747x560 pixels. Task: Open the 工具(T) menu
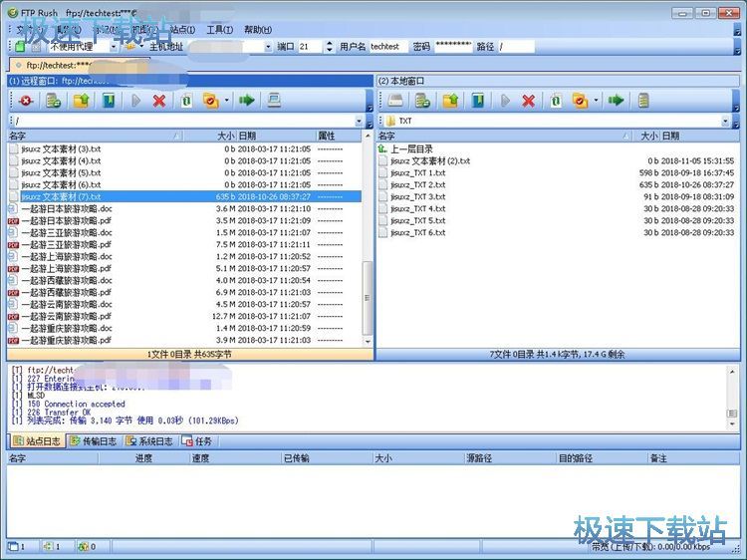[220, 30]
